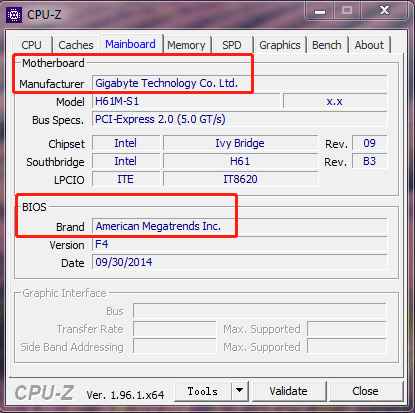
Task: Show the Graphics tab
Action: click(x=280, y=45)
